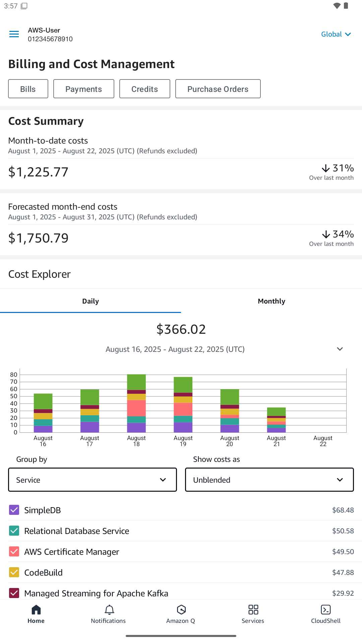Tap the $1,750.79 forecasted amount
362x644 pixels.
38,238
